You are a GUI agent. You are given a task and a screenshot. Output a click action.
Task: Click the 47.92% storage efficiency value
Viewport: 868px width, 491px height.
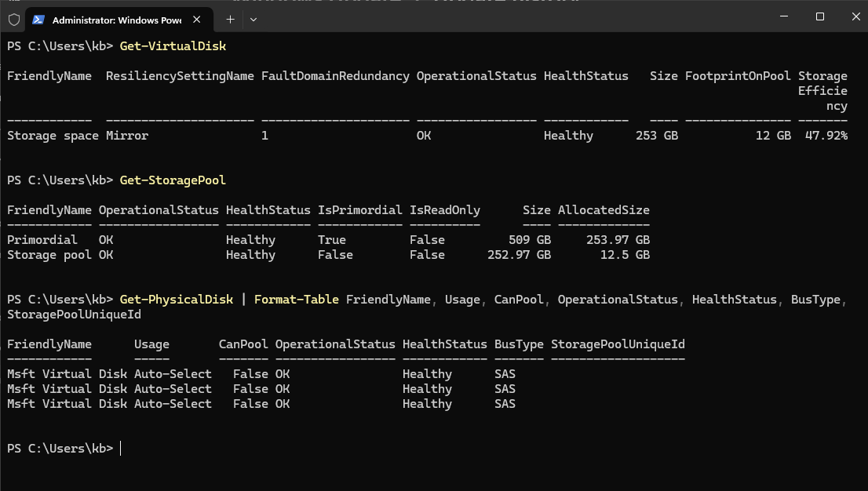coord(826,136)
